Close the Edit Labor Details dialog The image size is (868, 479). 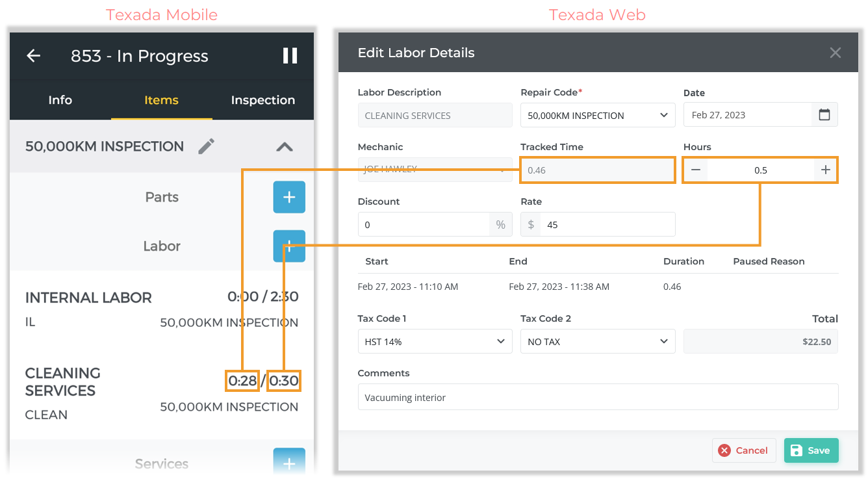click(835, 53)
